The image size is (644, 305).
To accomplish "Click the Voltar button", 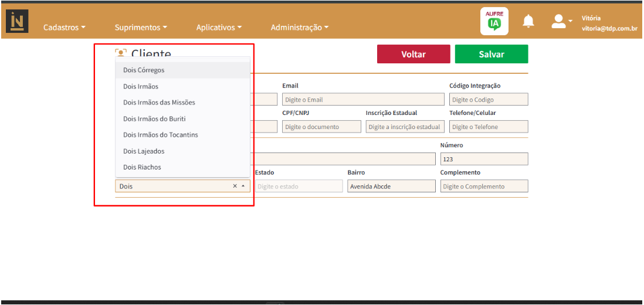I will point(413,54).
